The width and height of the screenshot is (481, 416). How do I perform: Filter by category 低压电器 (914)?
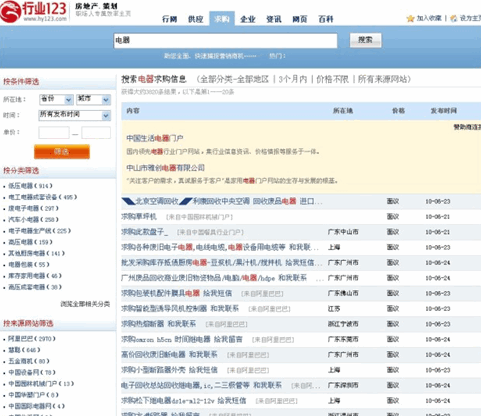click(30, 186)
